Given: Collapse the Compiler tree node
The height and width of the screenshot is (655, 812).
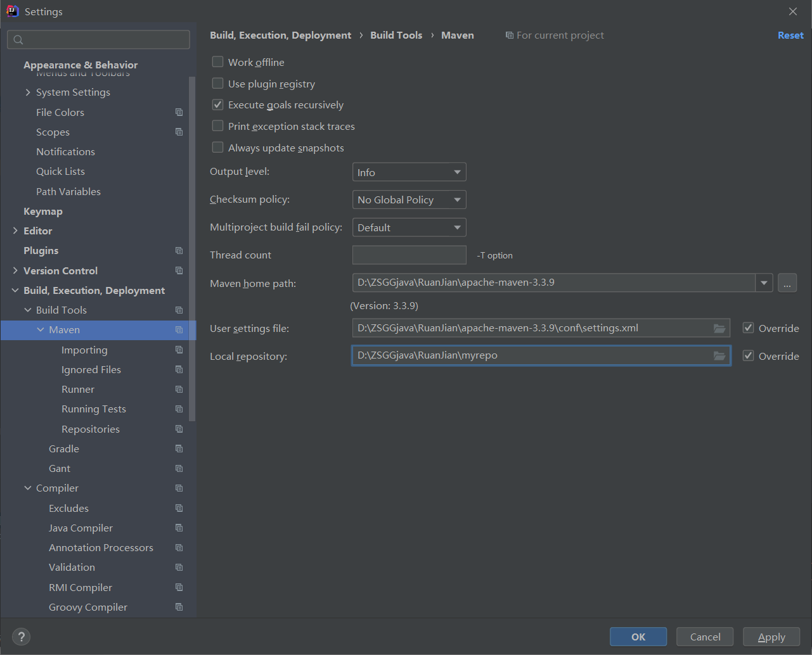Looking at the screenshot, I should (28, 488).
